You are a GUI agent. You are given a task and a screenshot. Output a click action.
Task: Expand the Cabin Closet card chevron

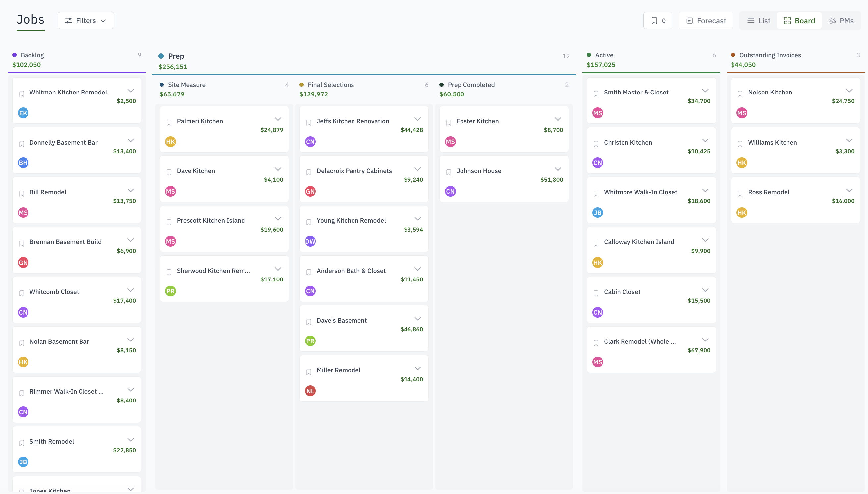[705, 290]
